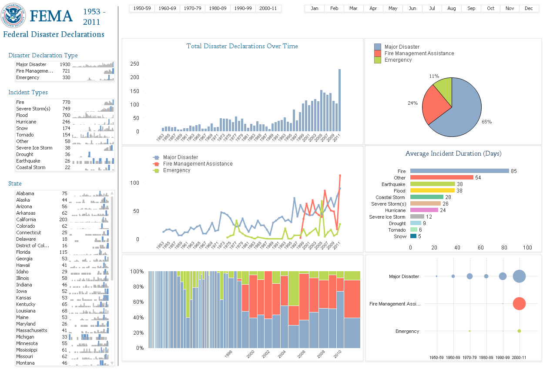This screenshot has width=543, height=392.
Task: Select the Sep month filter
Action: [x=470, y=8]
